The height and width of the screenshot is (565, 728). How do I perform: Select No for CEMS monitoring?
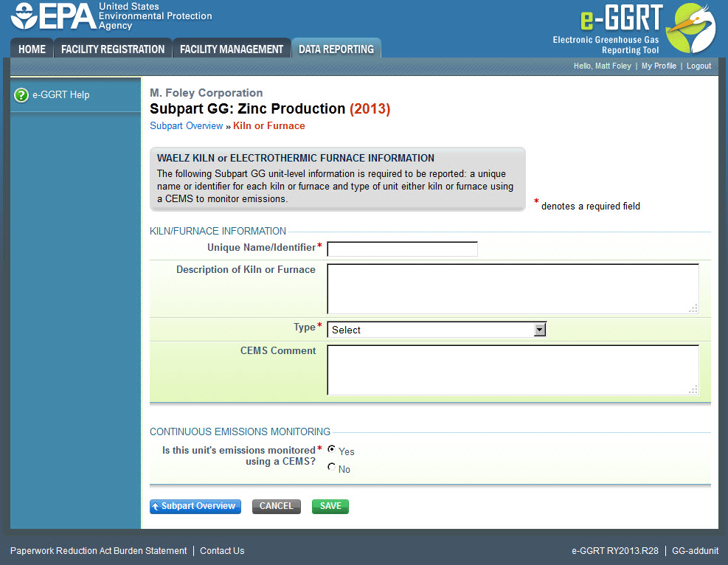click(x=331, y=467)
